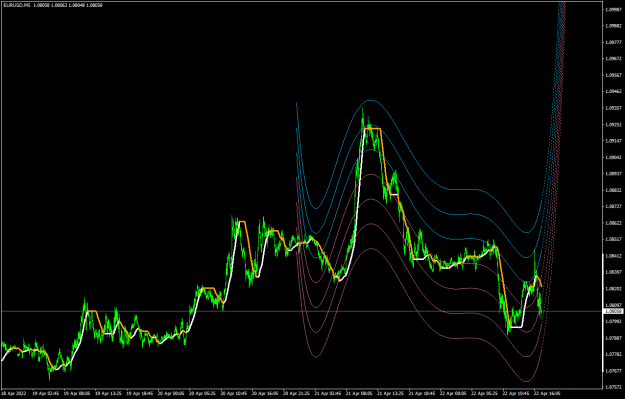This screenshot has height=399, width=625.
Task: Click price scale value 1.09147
Action: (x=613, y=141)
